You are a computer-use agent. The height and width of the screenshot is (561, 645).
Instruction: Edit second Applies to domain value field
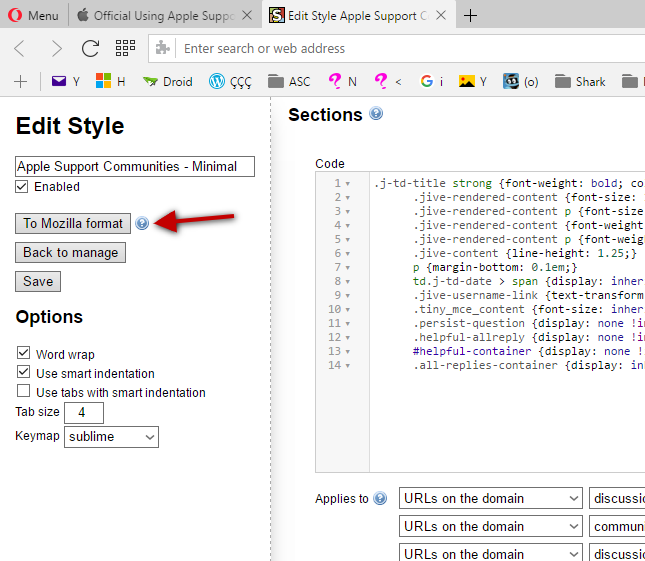617,526
